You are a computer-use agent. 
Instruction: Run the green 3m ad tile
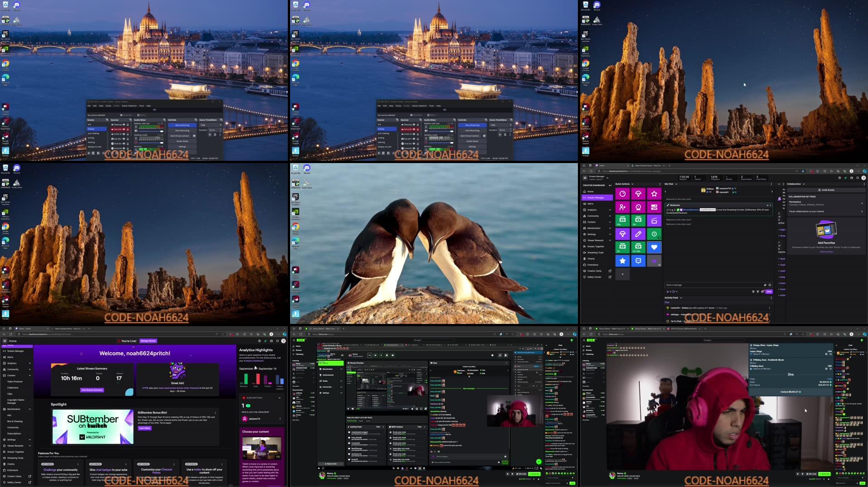(x=638, y=221)
